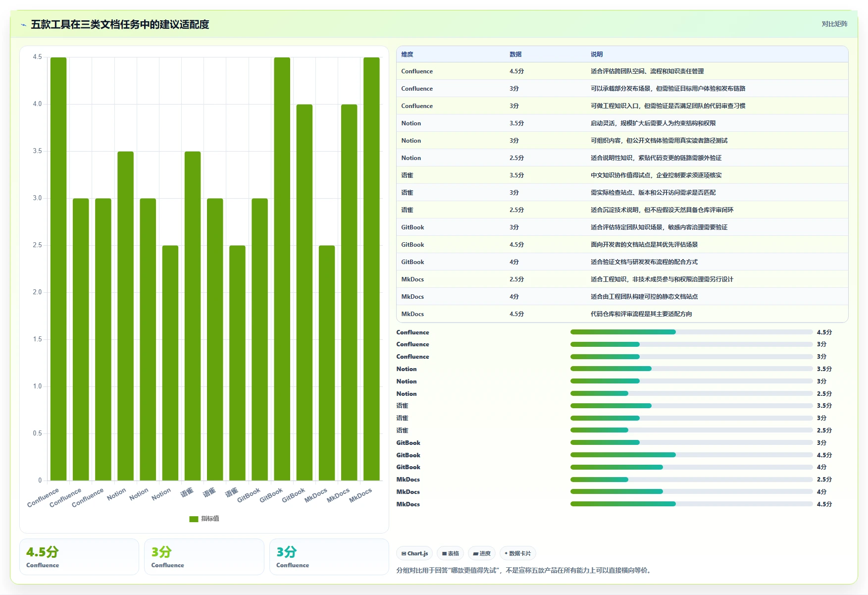Click the 4.5 label on the chart y-axis
Image resolution: width=868 pixels, height=595 pixels.
pyautogui.click(x=37, y=57)
